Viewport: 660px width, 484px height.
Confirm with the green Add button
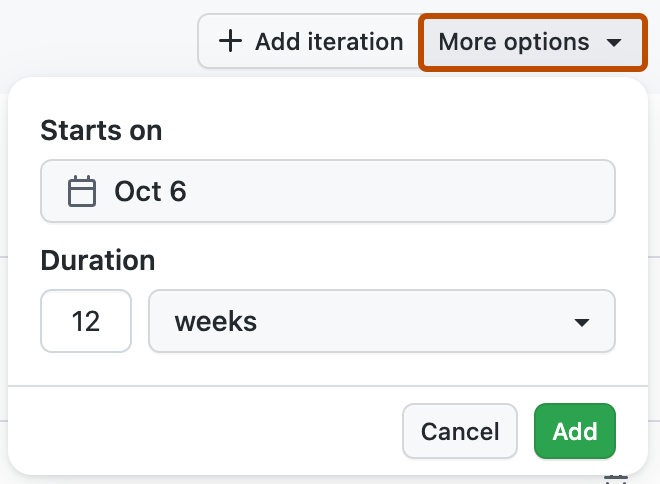pyautogui.click(x=575, y=431)
